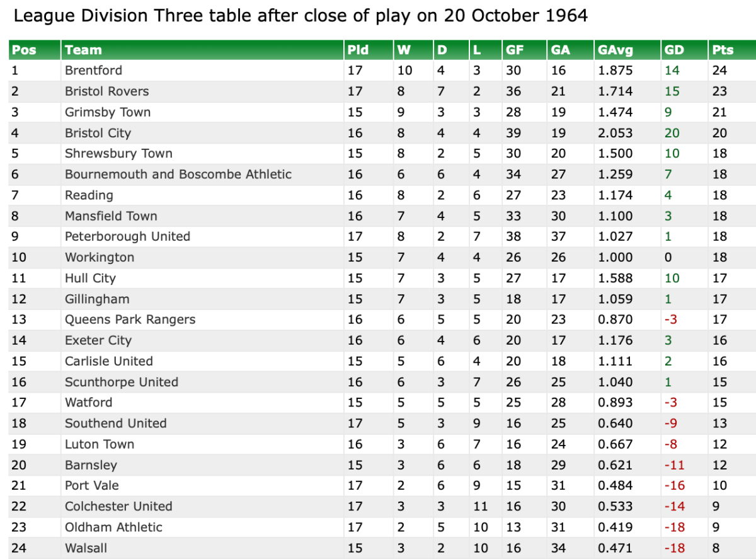Viewport: 756px width, 559px height.
Task: Click the Pos column header
Action: point(24,50)
